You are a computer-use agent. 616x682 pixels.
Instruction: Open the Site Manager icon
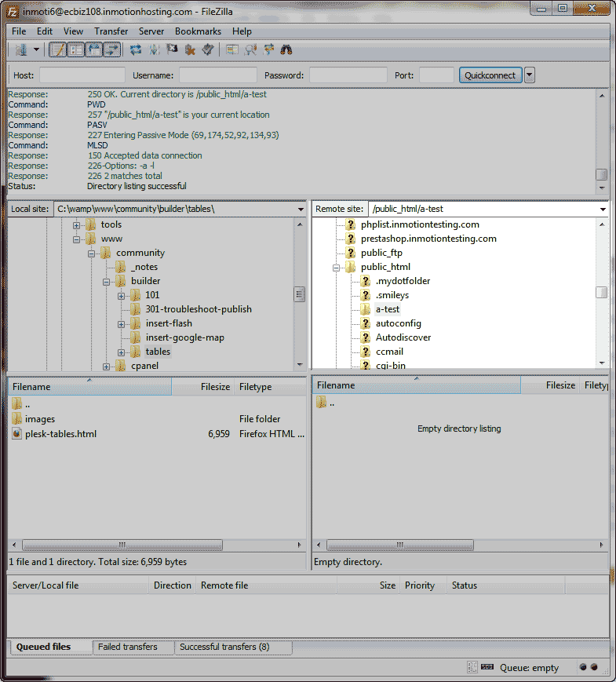coord(20,49)
